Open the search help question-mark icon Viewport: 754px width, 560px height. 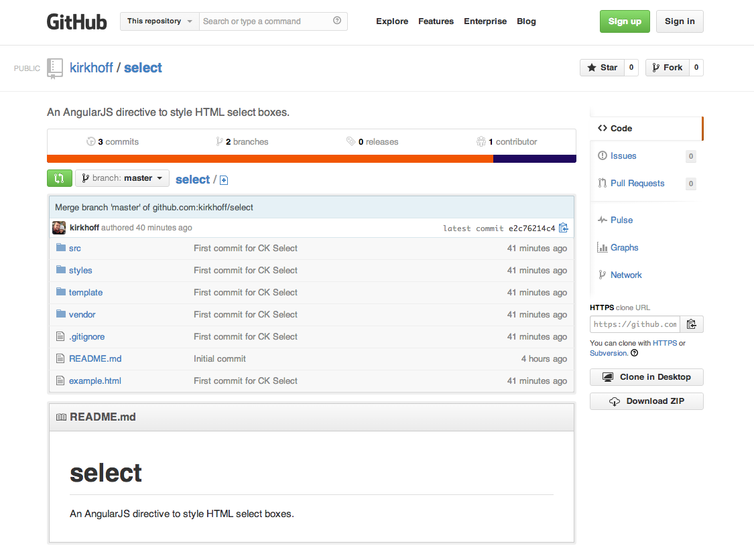click(337, 21)
